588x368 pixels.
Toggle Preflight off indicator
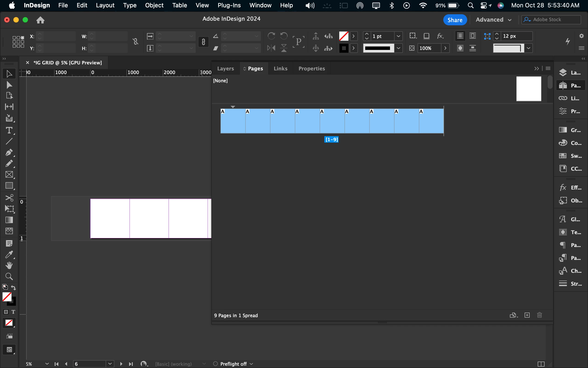tap(215, 364)
